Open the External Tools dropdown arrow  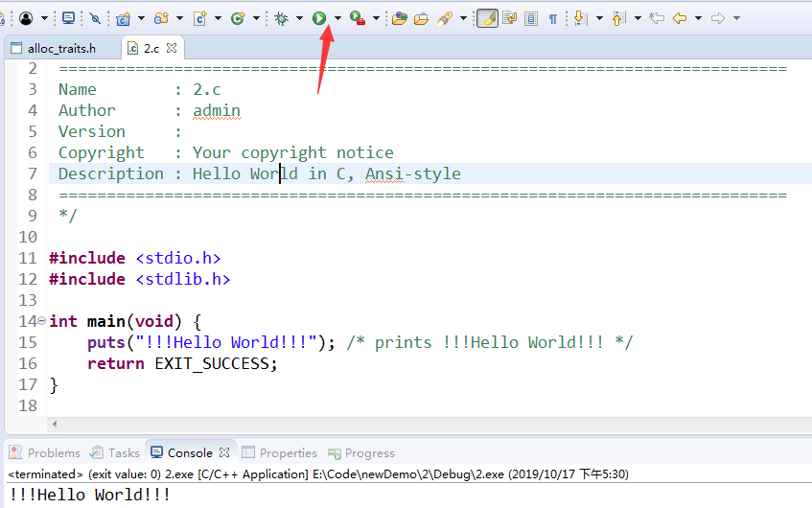(376, 18)
